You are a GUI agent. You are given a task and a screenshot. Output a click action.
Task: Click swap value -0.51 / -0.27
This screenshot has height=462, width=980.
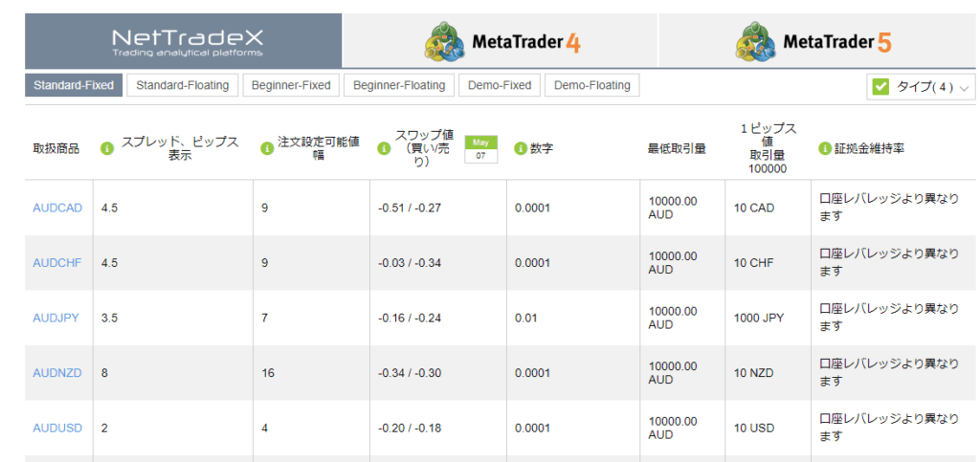(x=410, y=208)
